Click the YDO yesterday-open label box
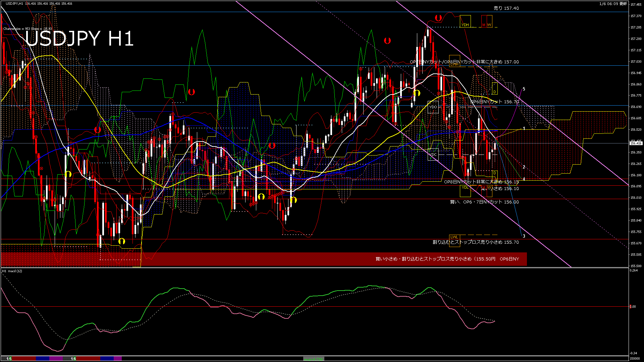This screenshot has width=644, height=362. [433, 107]
